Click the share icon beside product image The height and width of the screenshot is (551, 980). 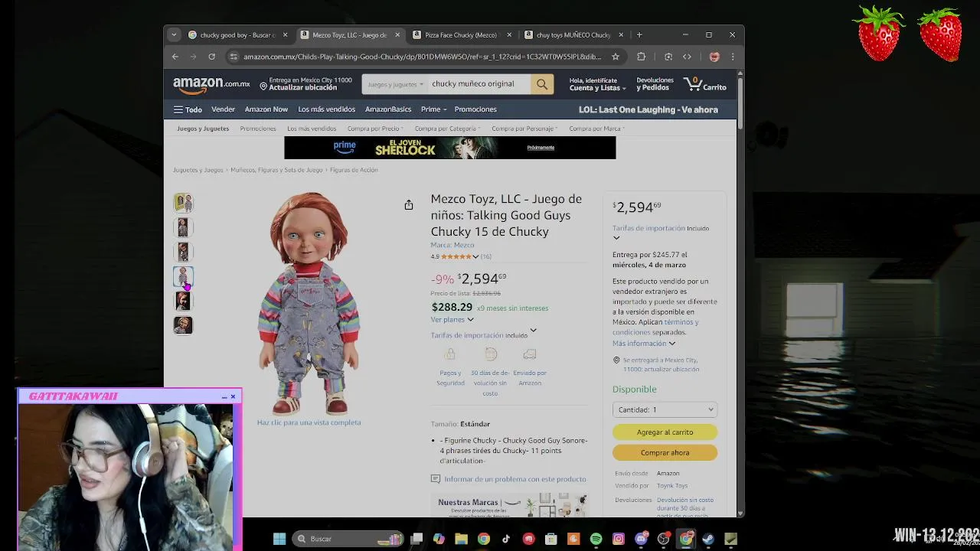(409, 204)
